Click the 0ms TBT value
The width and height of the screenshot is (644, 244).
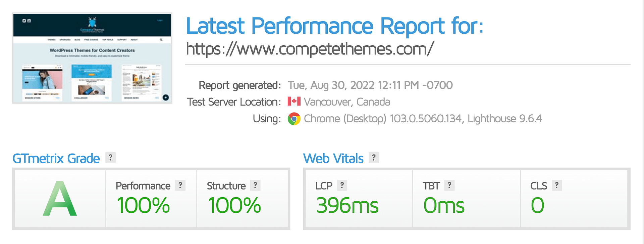[x=444, y=205]
